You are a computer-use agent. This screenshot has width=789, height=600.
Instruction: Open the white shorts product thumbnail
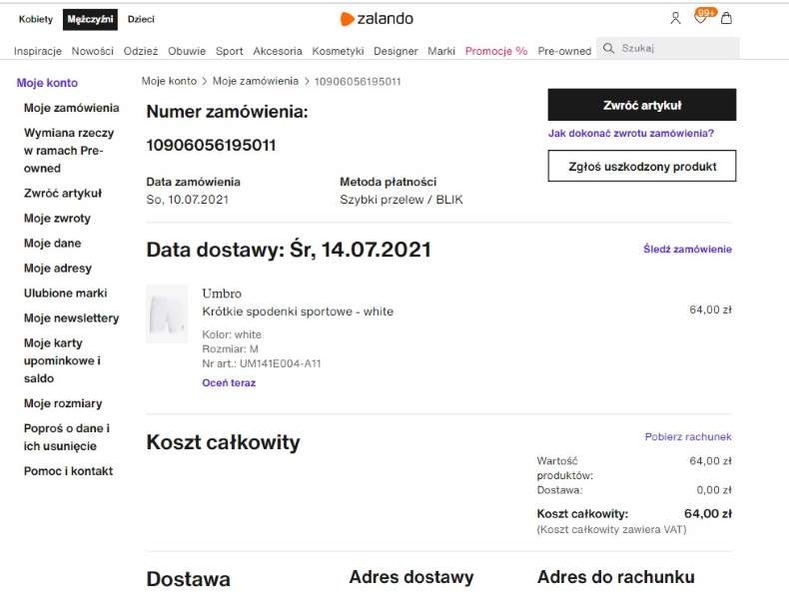click(x=167, y=314)
